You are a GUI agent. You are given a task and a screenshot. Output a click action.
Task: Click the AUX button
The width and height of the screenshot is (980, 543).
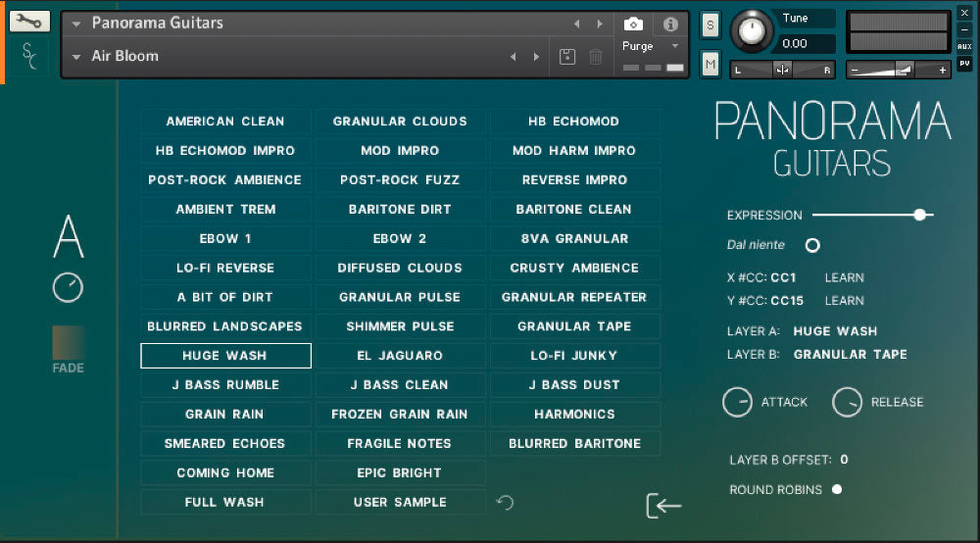pyautogui.click(x=964, y=46)
